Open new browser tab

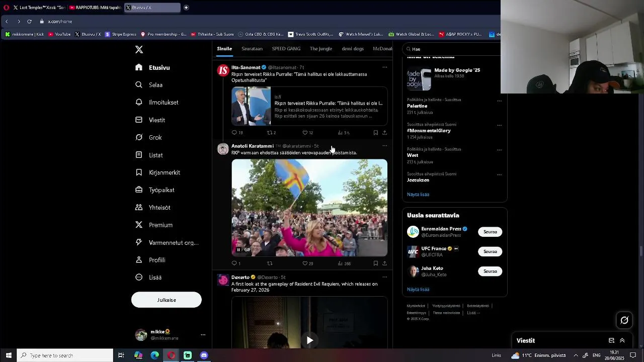click(186, 8)
